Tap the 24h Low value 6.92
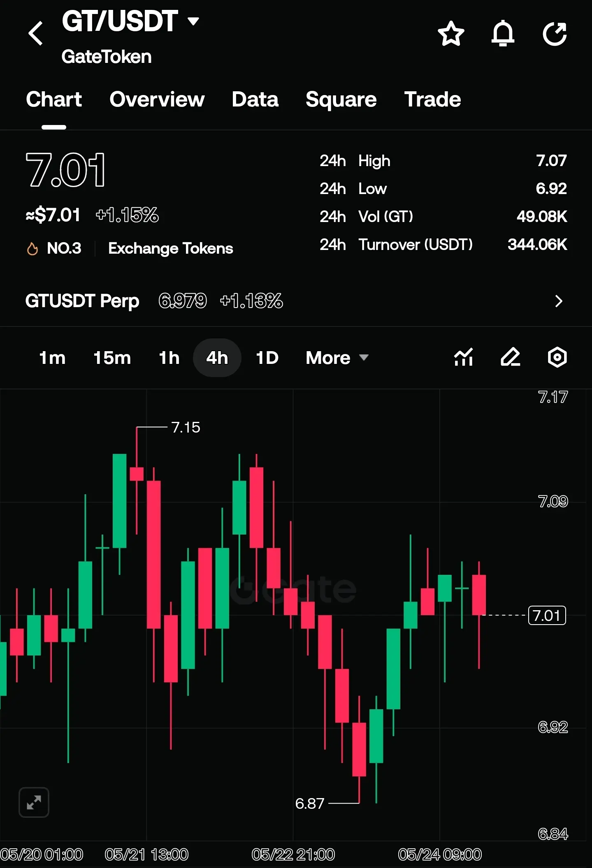 tap(551, 189)
